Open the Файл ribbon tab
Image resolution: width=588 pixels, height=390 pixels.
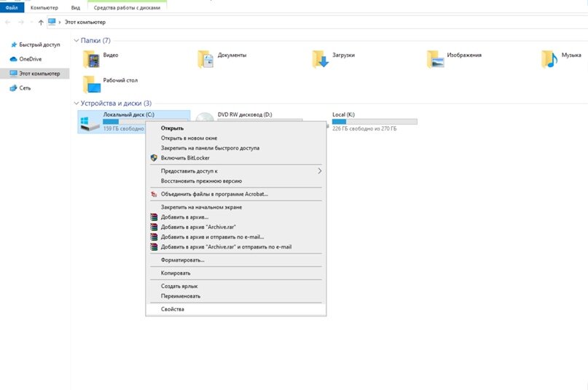[x=12, y=7]
